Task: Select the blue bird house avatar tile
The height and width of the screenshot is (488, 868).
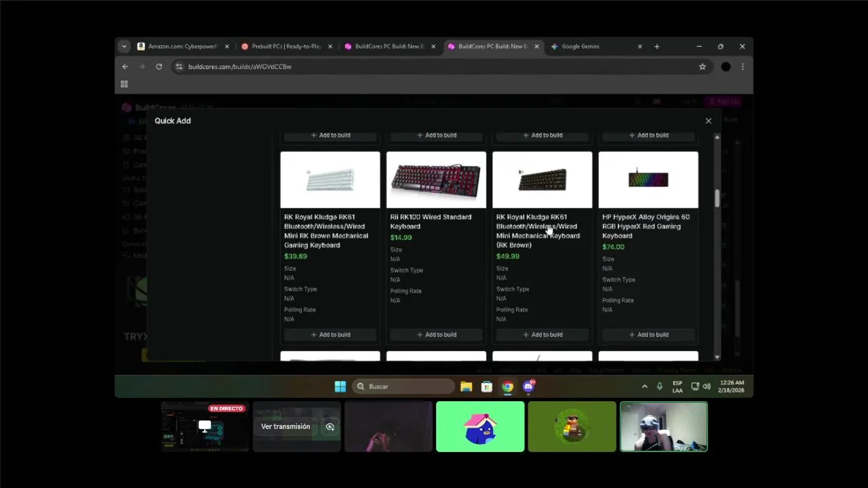Action: pyautogui.click(x=480, y=426)
